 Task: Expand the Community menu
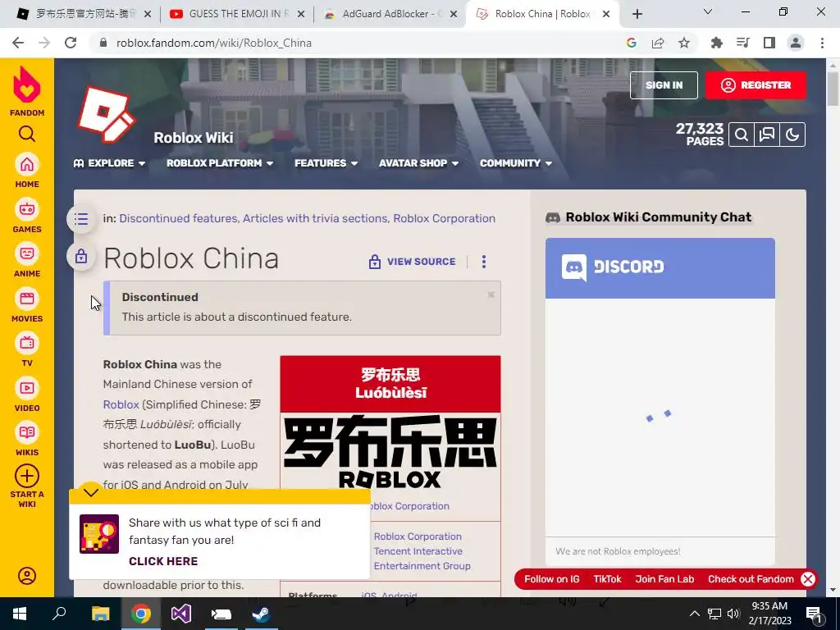(516, 163)
